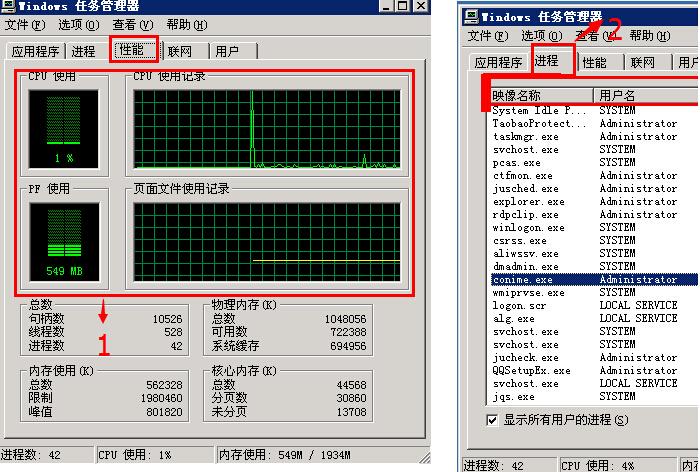Click the 页面文件使用记录 history graph
The image size is (700, 472).
(267, 242)
